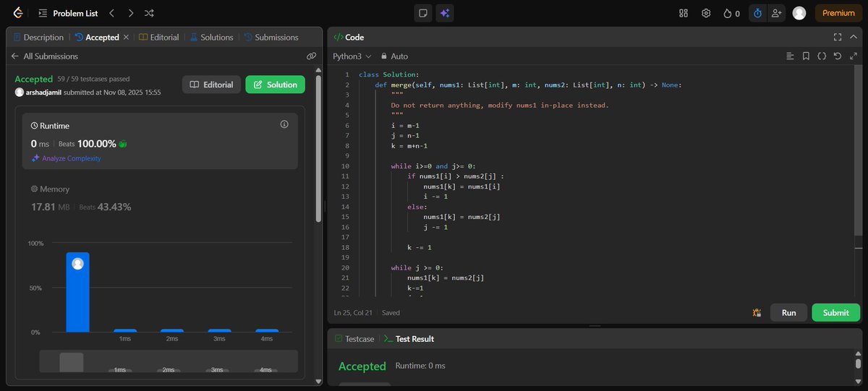Screen dimensions: 868x391
Task: Format code with align icon
Action: [790, 56]
